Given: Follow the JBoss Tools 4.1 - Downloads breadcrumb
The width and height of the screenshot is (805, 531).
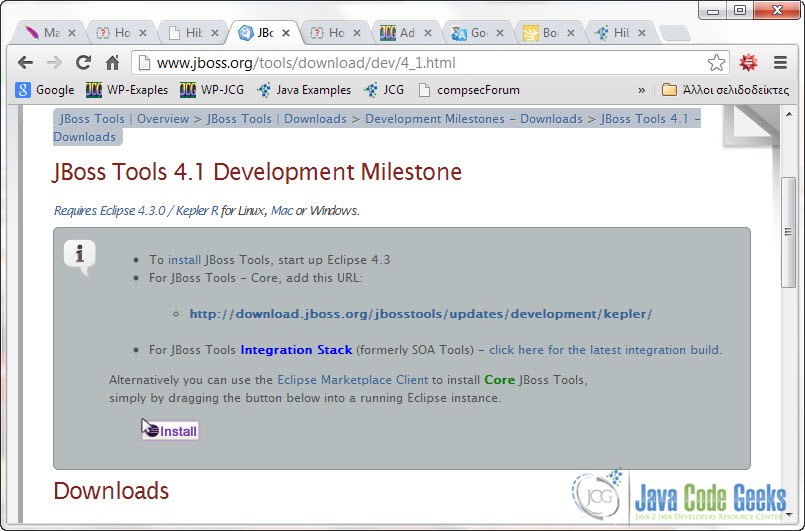Looking at the screenshot, I should [650, 119].
